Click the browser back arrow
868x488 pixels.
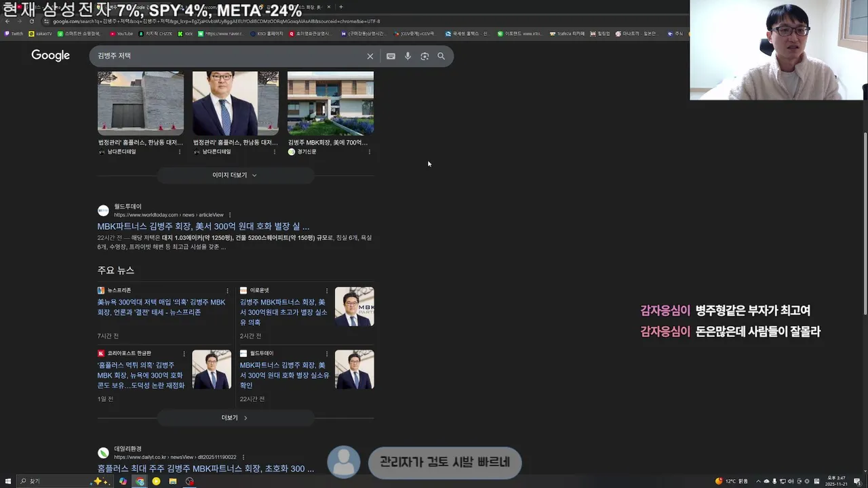point(7,21)
